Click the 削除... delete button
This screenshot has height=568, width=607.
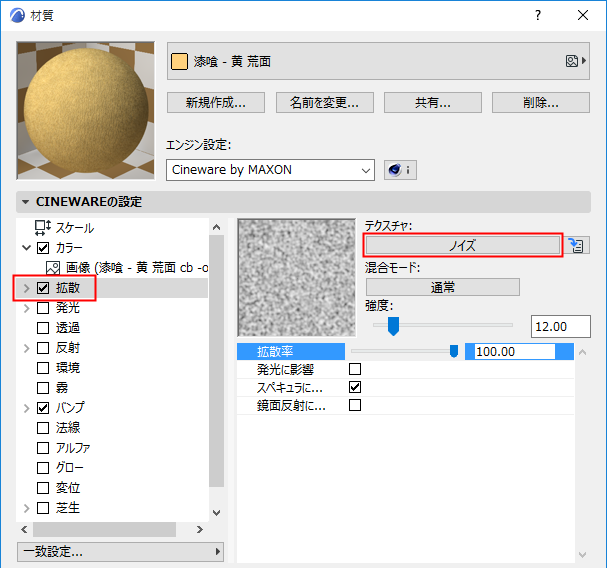coord(540,103)
